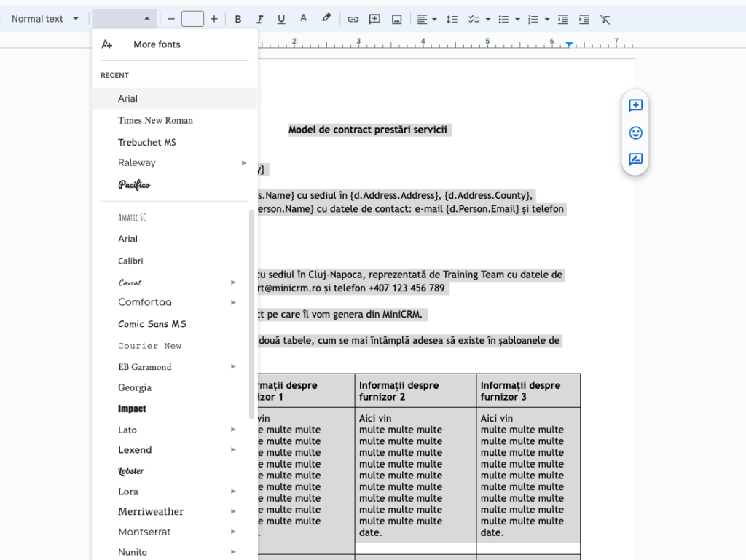Viewport: 746px width, 560px height.
Task: Apply a numbered list
Action: (x=533, y=20)
